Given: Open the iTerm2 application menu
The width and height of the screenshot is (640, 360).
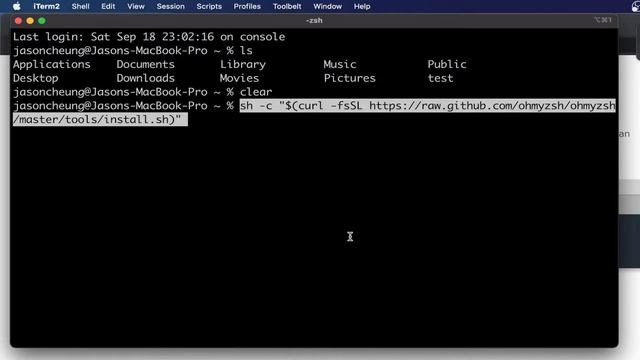Looking at the screenshot, I should tap(47, 7).
